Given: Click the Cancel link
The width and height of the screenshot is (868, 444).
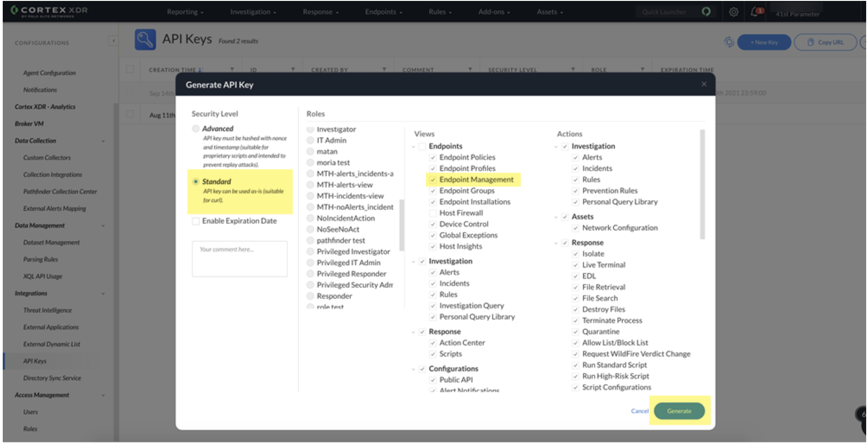Looking at the screenshot, I should click(639, 411).
